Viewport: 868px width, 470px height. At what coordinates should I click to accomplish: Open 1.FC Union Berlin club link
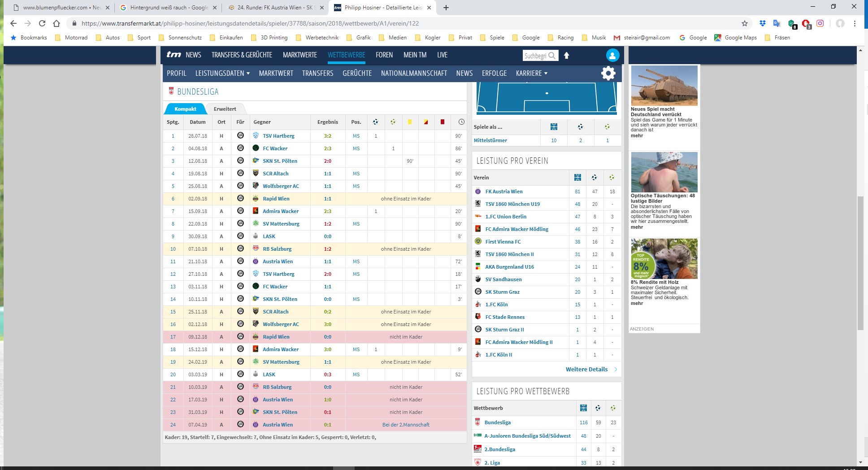[x=506, y=217]
